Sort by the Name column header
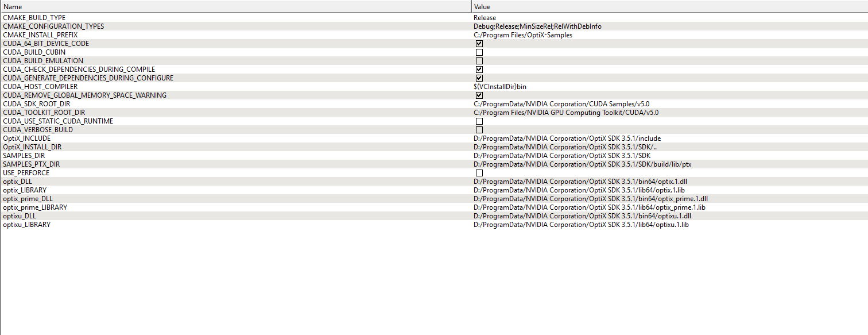The image size is (868, 335). click(x=236, y=6)
